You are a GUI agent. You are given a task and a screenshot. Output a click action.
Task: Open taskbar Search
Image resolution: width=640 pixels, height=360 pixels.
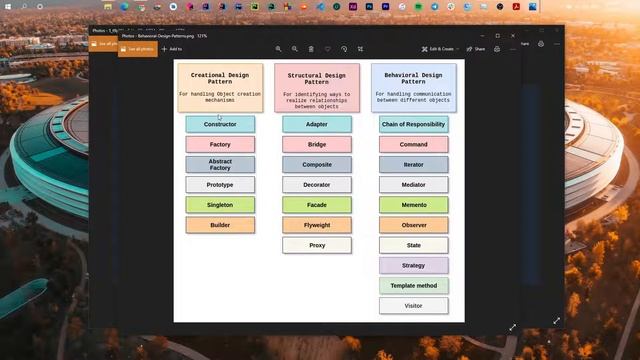24,7
